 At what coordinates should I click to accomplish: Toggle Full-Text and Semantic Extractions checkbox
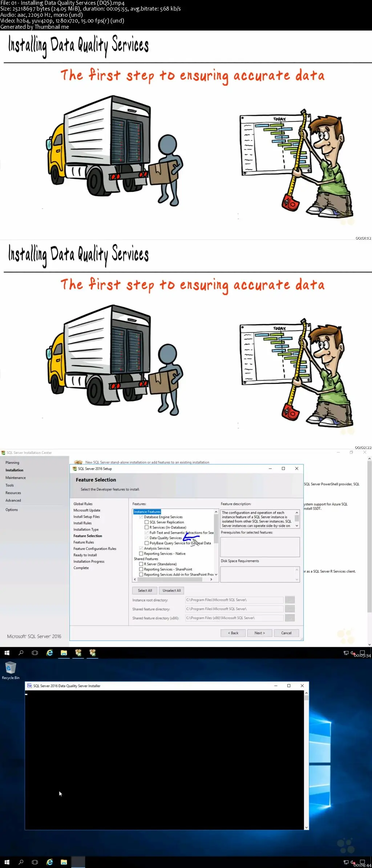tap(146, 533)
